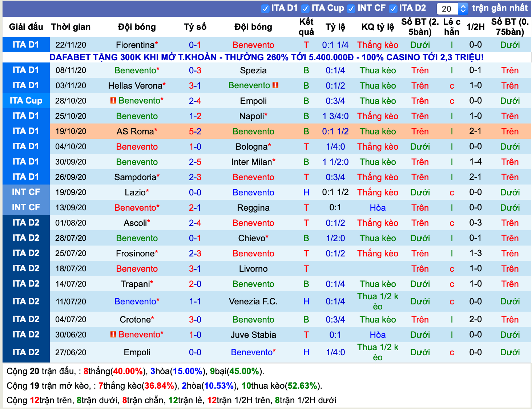
Task: Uncheck the ITA D2 filter checkbox
Action: (393, 8)
